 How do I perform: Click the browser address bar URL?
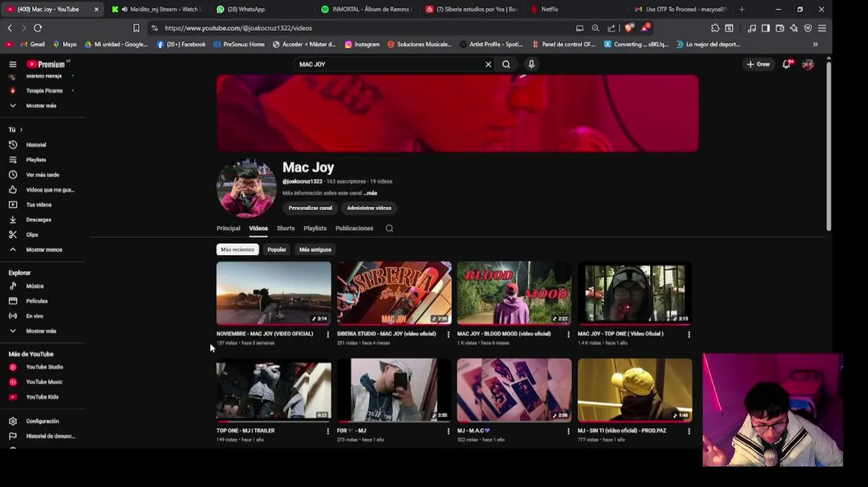(238, 28)
